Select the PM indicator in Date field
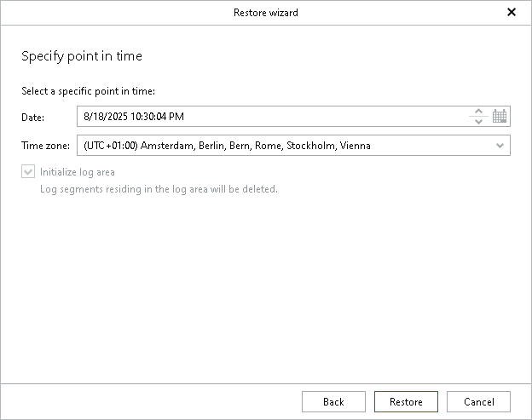 point(176,117)
